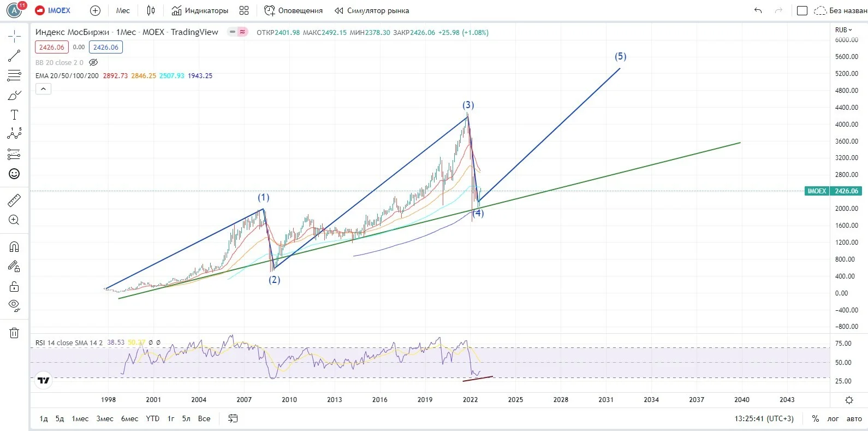Click the add symbol plus icon
This screenshot has height=431, width=868.
(x=95, y=10)
